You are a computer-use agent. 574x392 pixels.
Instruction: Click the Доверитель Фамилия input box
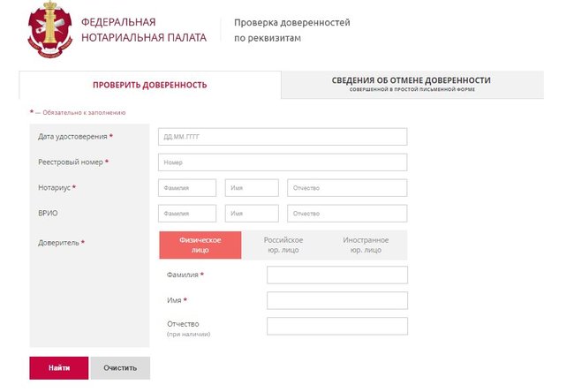[336, 275]
